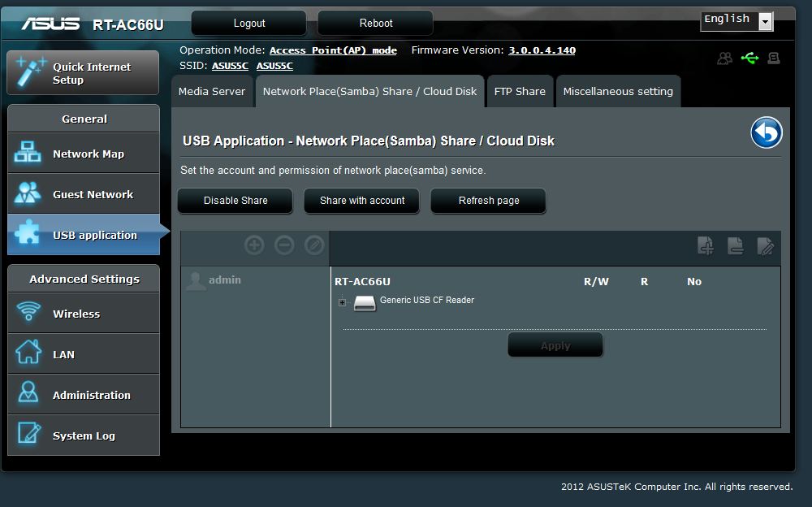Screen dimensions: 812x507
Task: Click the blue back arrow button
Action: (767, 132)
